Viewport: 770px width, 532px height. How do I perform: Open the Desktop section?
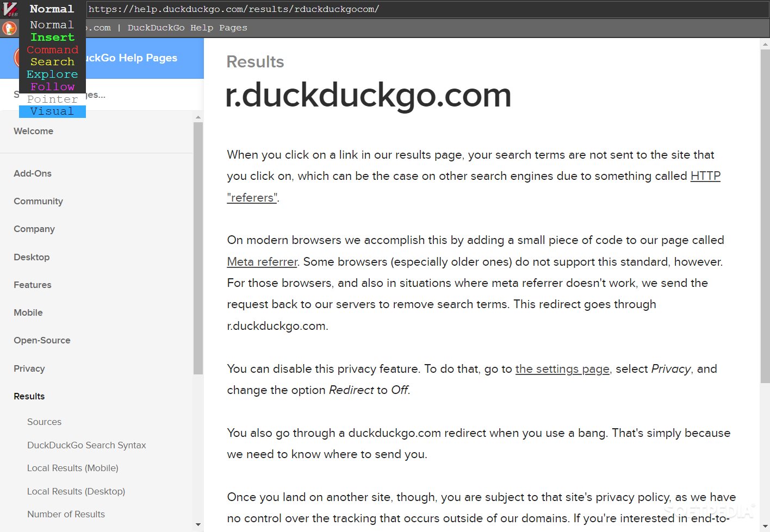coord(32,257)
